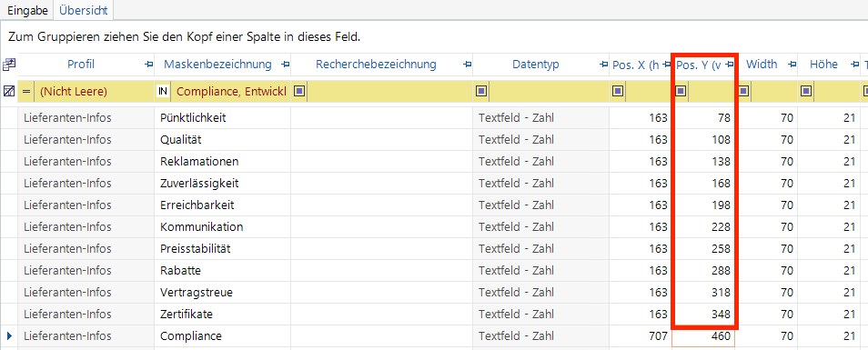Sort by the Maskenbezeichnung column header
This screenshot has height=350, width=868.
[x=217, y=65]
